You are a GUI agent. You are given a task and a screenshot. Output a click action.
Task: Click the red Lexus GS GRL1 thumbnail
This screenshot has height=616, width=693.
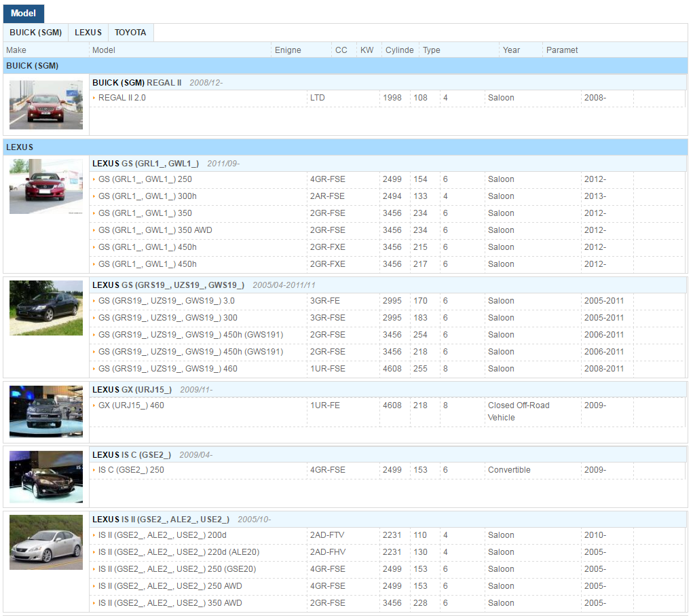[x=46, y=186]
